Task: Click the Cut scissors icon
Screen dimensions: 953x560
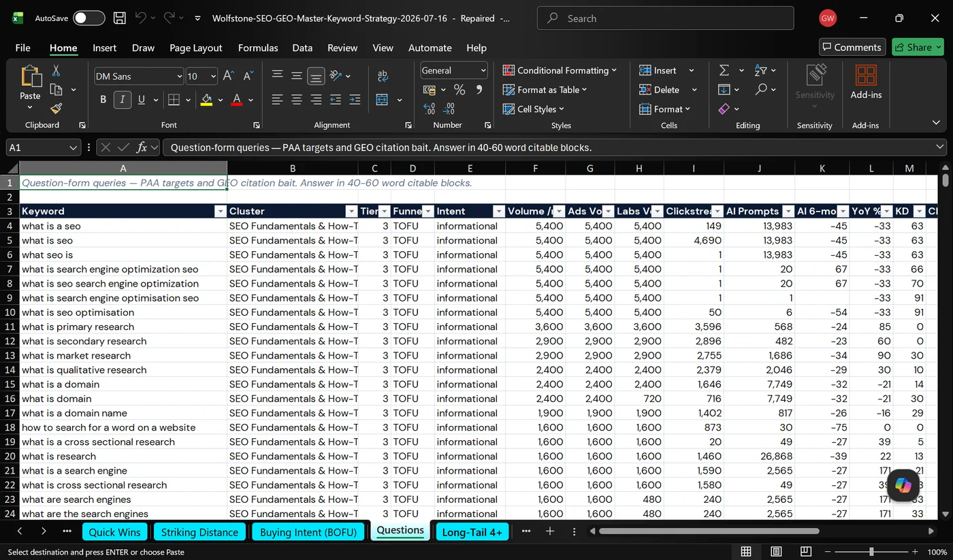Action: (56, 70)
